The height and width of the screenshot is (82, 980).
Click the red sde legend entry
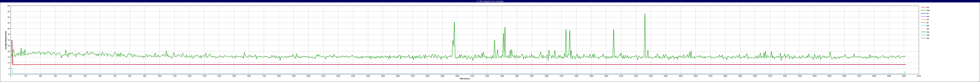(925, 7)
